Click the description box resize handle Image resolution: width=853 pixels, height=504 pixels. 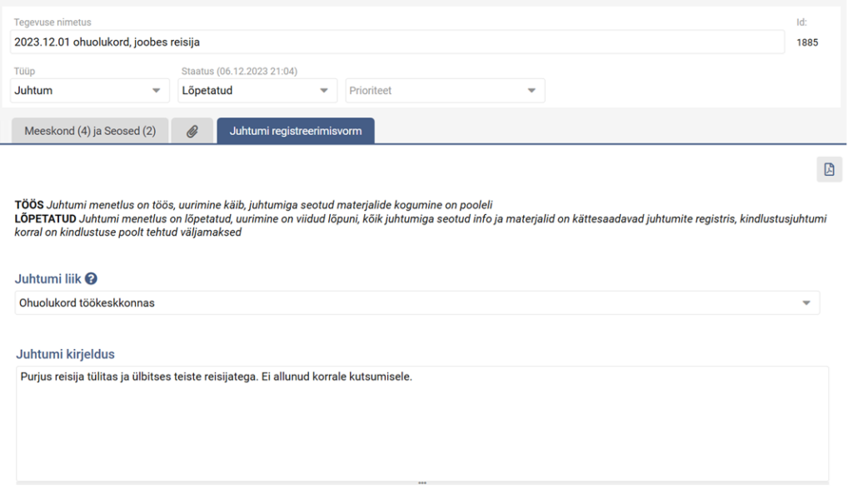pyautogui.click(x=422, y=482)
